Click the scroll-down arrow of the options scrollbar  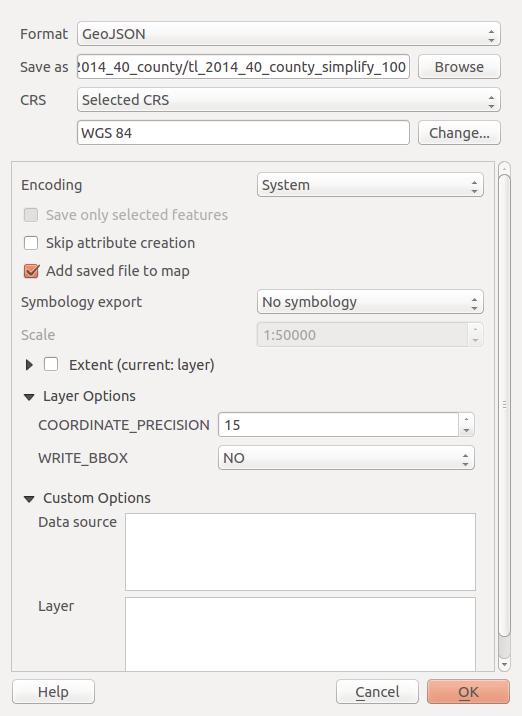[504, 664]
